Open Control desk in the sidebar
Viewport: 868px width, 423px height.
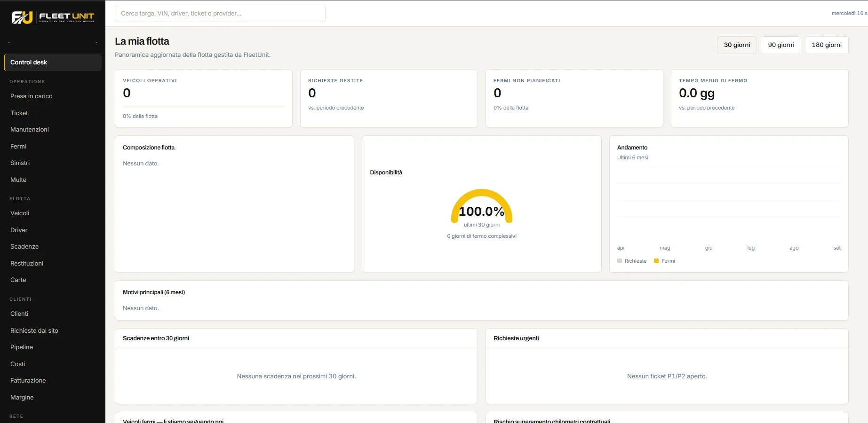[x=53, y=63]
